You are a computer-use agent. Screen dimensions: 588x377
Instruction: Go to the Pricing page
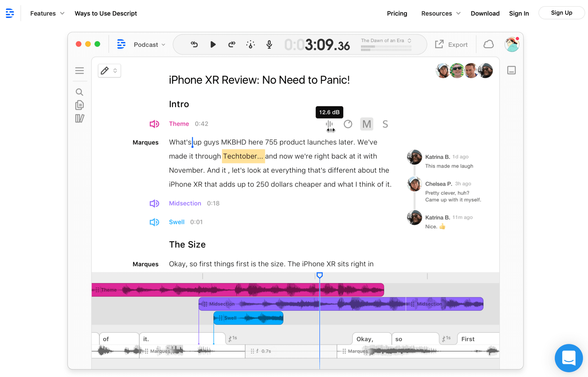pos(397,14)
